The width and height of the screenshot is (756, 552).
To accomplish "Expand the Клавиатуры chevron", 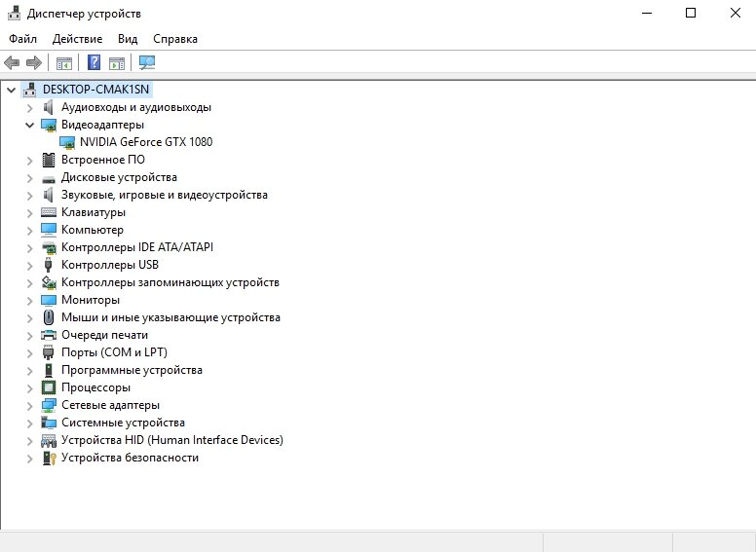I will point(30,213).
